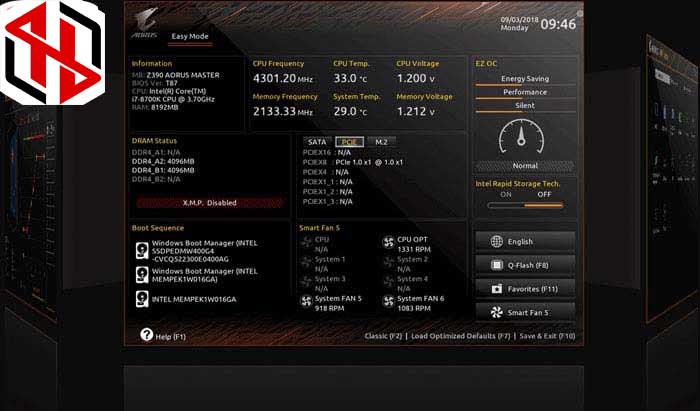Set Intel Rapid Storage Tech to OFF

coord(544,195)
